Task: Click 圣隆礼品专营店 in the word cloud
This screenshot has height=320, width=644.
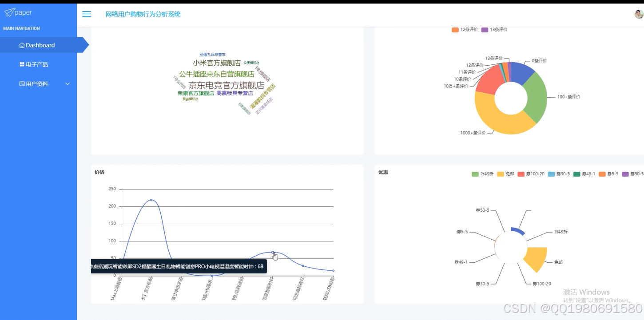Action: tap(213, 54)
